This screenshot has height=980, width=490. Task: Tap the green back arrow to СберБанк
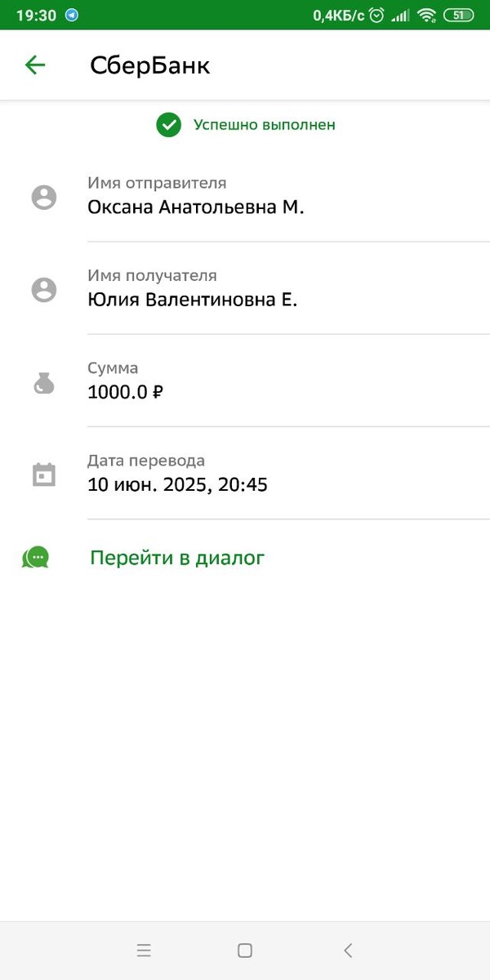point(34,65)
